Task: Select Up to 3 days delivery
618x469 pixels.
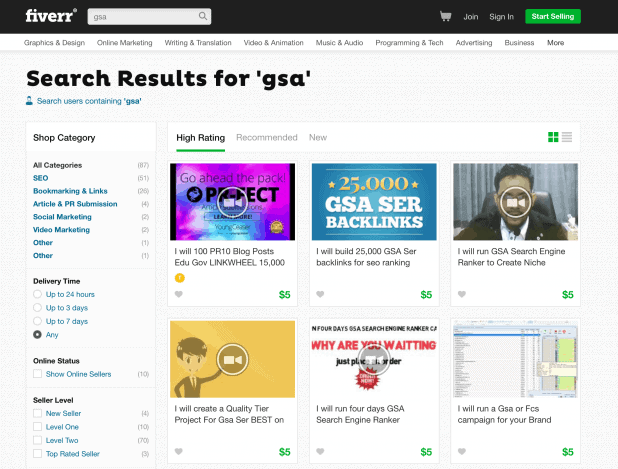Action: coord(37,307)
